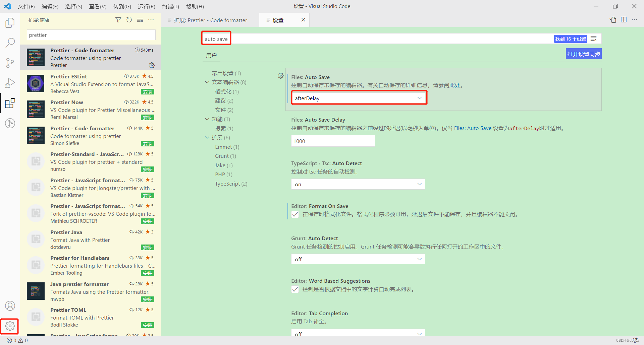Select TypeScript (2) in settings tree

(x=231, y=184)
